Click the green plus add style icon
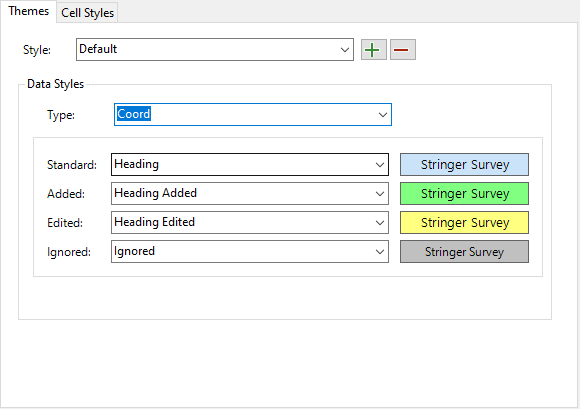This screenshot has height=409, width=580. click(374, 50)
